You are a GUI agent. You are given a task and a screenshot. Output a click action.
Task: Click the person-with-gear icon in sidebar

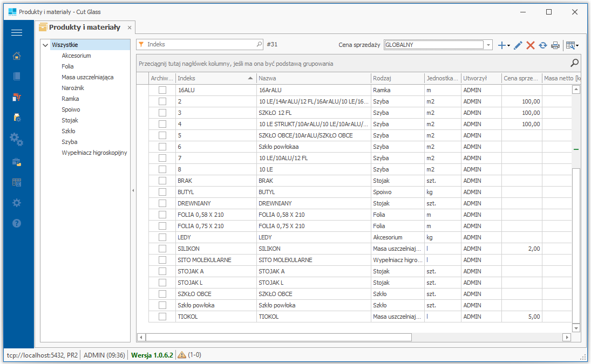(17, 118)
